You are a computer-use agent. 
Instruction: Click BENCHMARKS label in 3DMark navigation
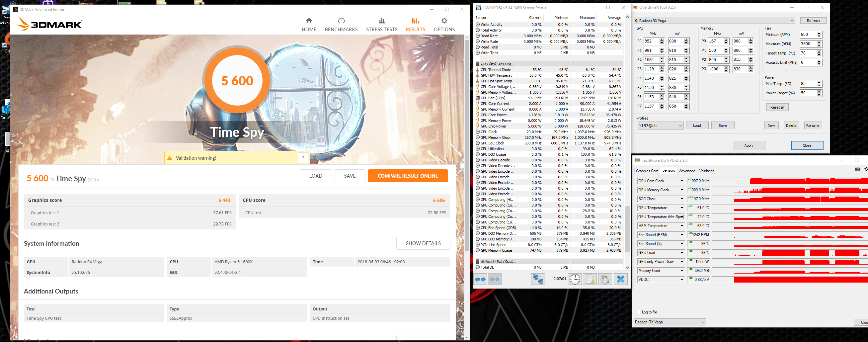click(341, 29)
